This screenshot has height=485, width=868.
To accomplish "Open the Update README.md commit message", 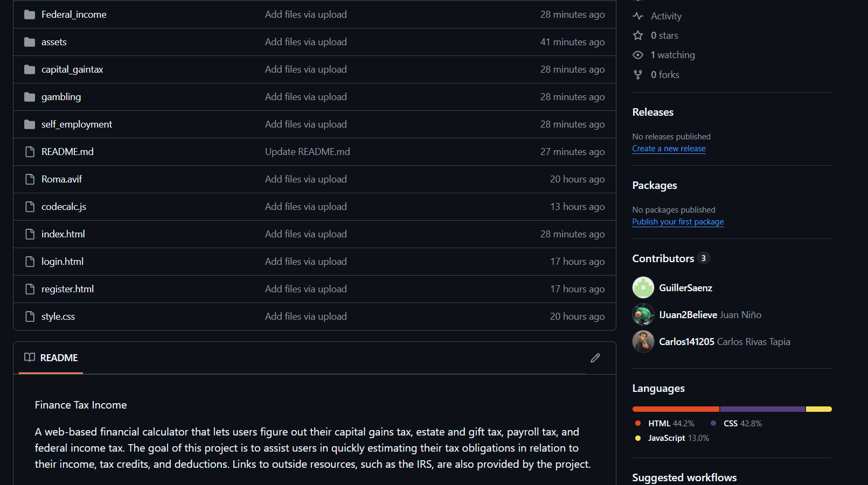I will click(308, 152).
